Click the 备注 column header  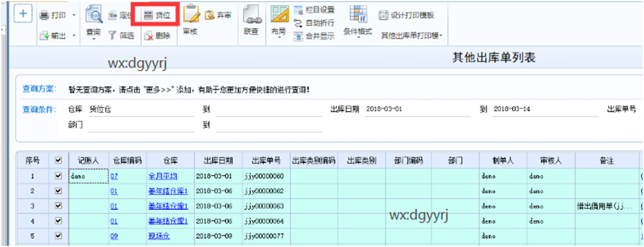[607, 161]
